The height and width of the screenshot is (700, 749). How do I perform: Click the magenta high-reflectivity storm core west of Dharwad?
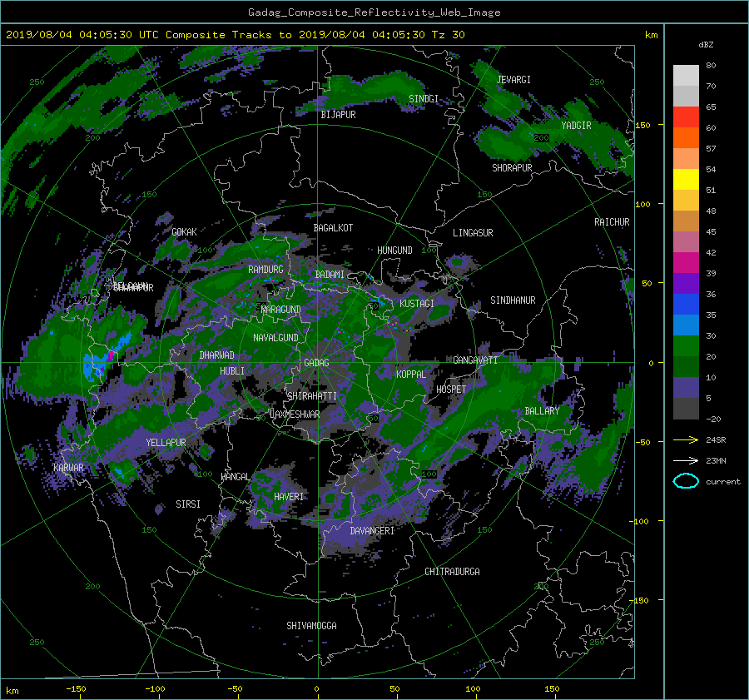[111, 355]
